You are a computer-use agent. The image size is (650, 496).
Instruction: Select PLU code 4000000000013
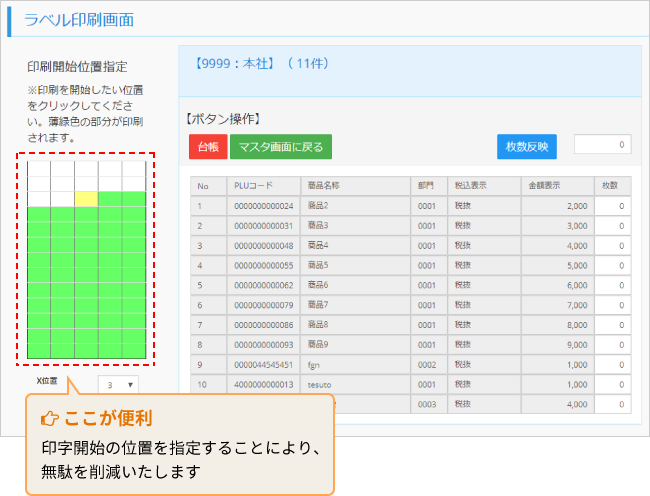pyautogui.click(x=264, y=385)
